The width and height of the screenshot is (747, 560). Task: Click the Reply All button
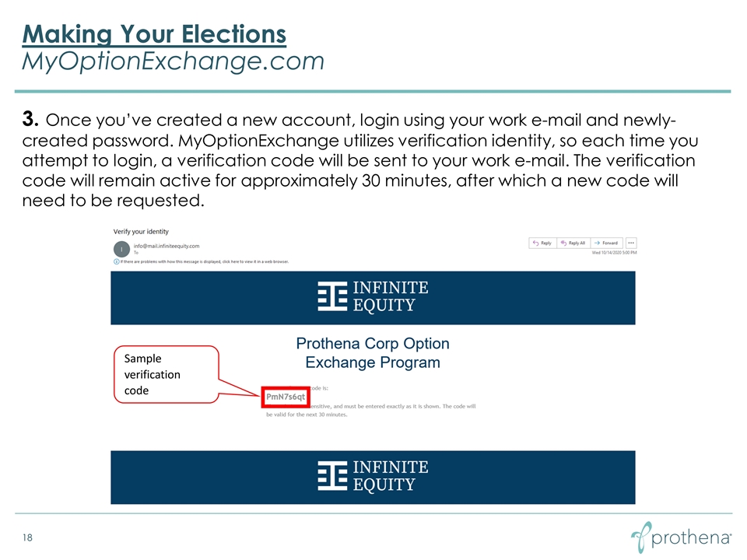click(573, 243)
